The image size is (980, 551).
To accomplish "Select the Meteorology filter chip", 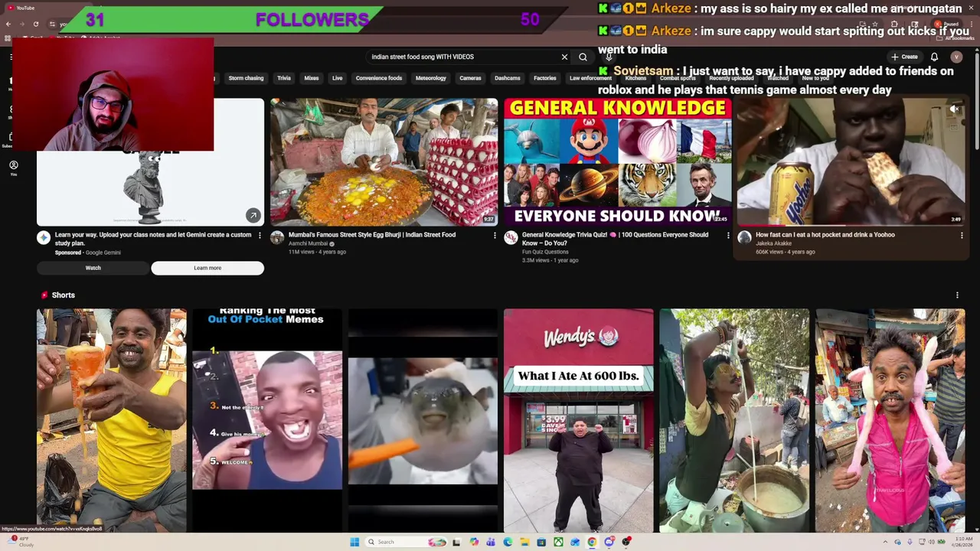I will pyautogui.click(x=430, y=78).
